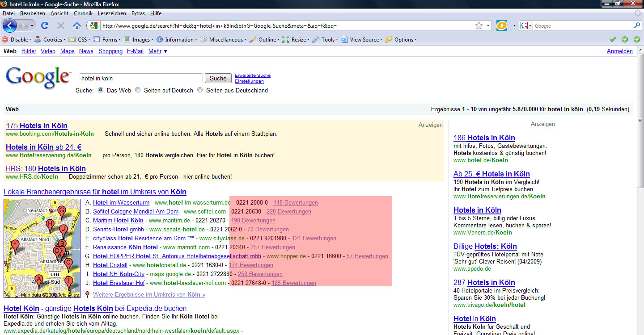Viewport: 644px width, 335px height.
Task: Select the Das Web radio button
Action: coord(101,90)
